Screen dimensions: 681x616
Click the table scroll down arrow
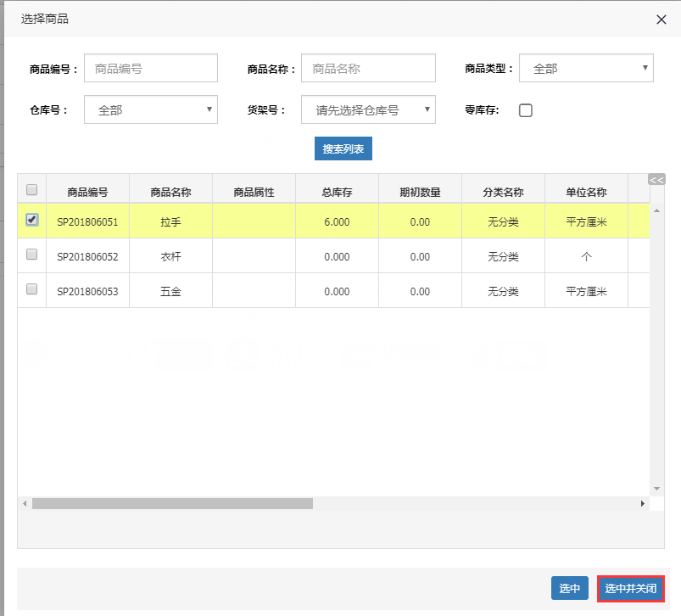point(656,489)
